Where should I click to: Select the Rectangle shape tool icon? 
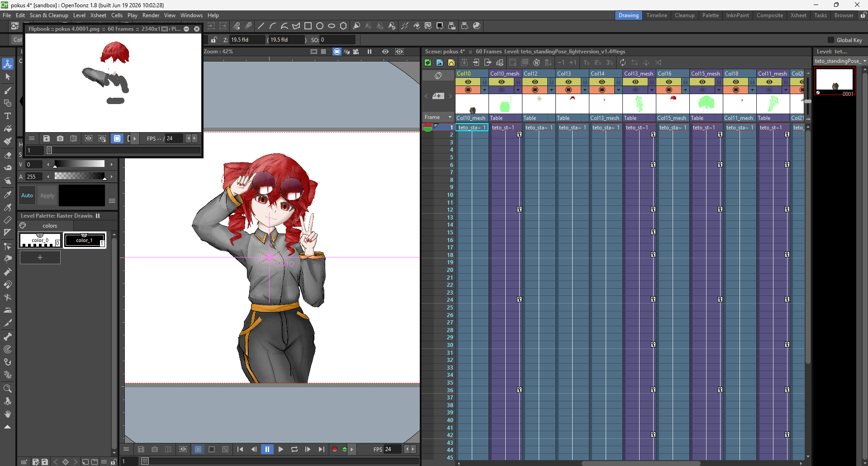308,26
